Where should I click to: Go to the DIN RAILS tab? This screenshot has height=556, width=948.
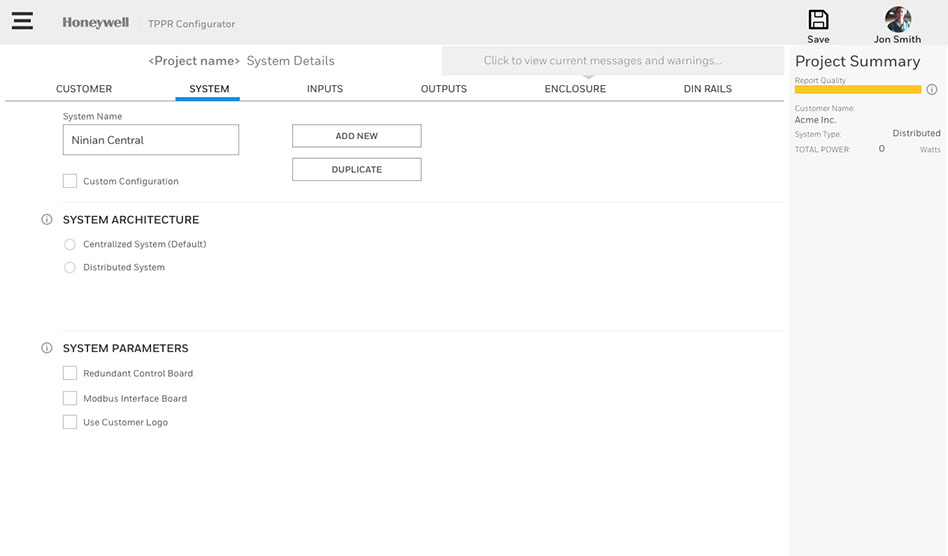tap(707, 89)
